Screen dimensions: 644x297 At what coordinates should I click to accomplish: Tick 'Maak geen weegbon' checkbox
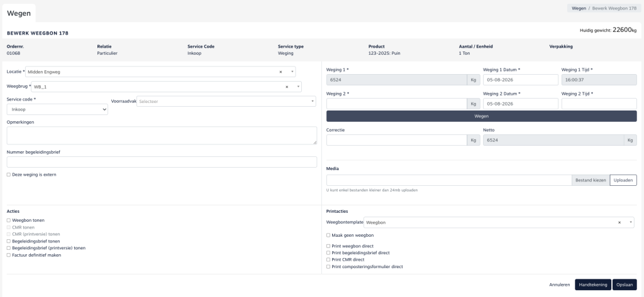[328, 235]
